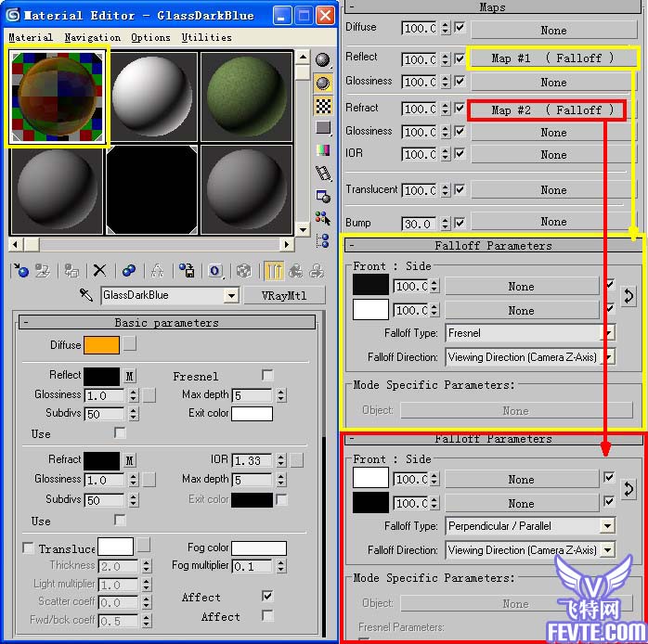The height and width of the screenshot is (644, 648).
Task: Open Falloff Direction dropdown in upper panel
Action: (x=608, y=357)
